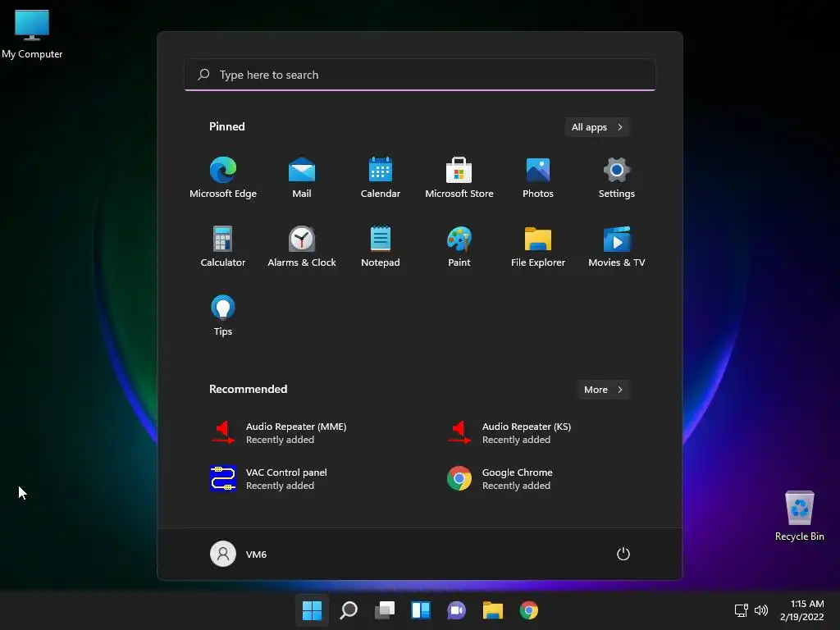Select the My Computer desktop icon
Screen dimensions: 840x630
[32, 34]
